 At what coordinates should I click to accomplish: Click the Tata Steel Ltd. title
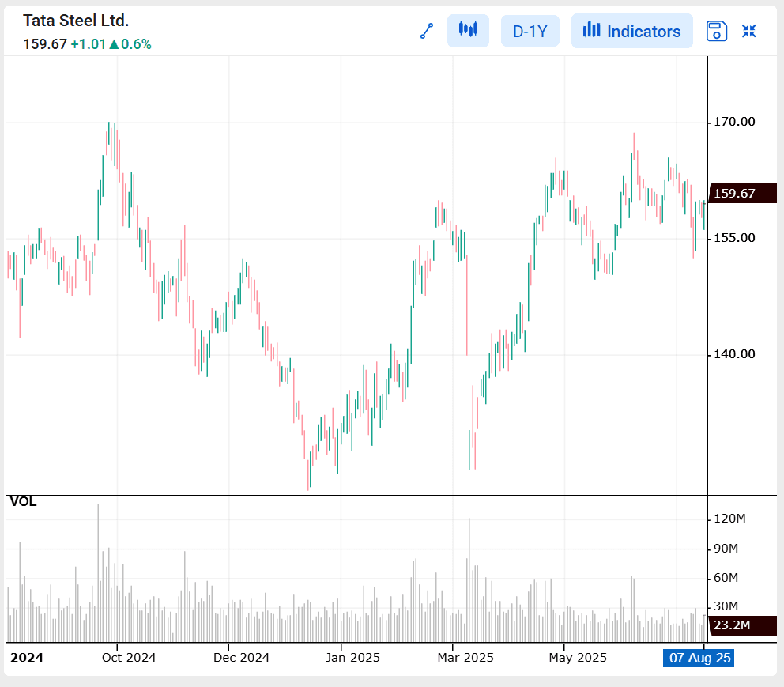point(76,21)
